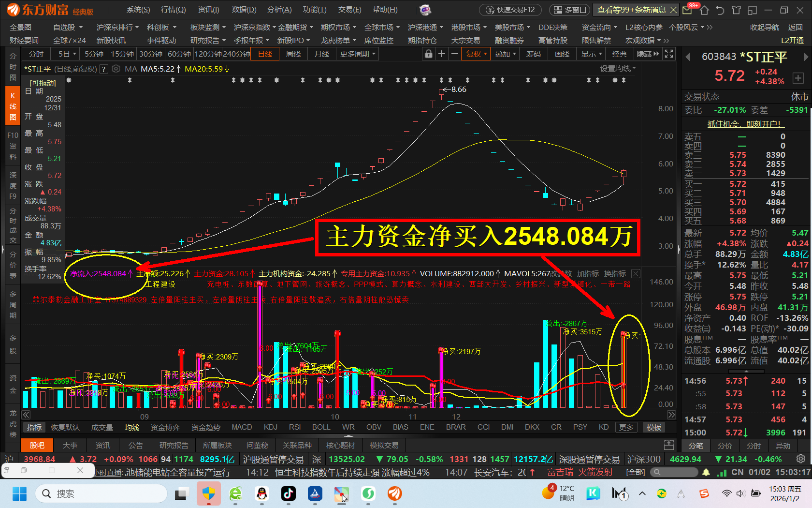Open MA indicator settings gear
This screenshot has height=508, width=812.
(116, 69)
